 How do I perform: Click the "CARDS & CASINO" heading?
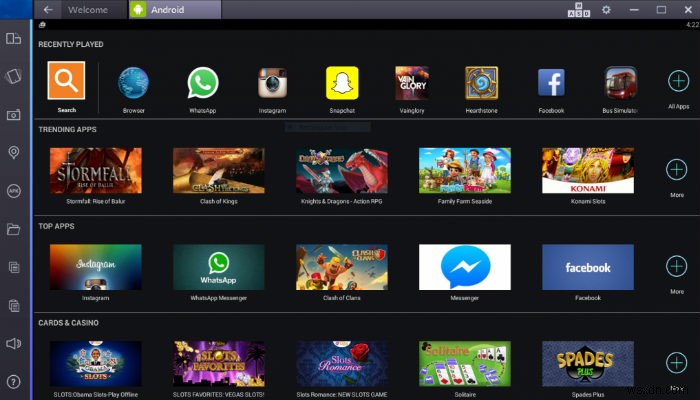[x=68, y=323]
